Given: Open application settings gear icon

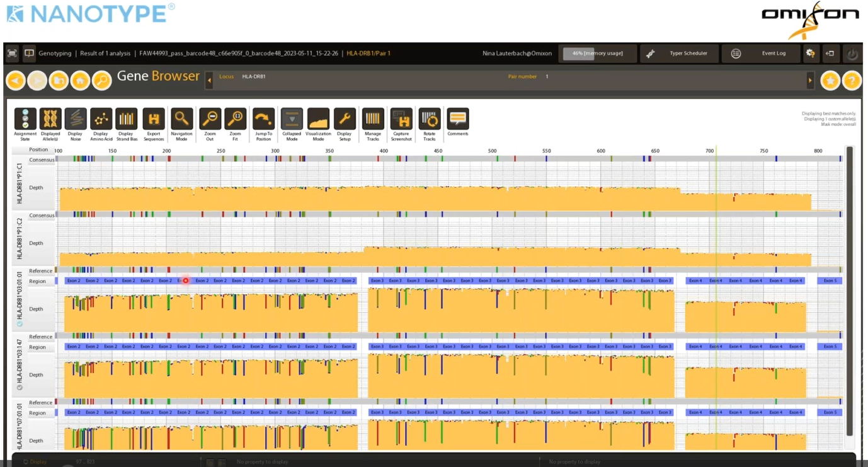Looking at the screenshot, I should (x=810, y=54).
